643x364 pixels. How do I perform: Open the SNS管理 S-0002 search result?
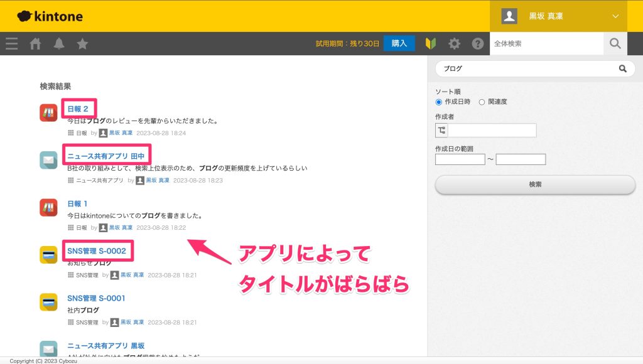click(x=97, y=251)
